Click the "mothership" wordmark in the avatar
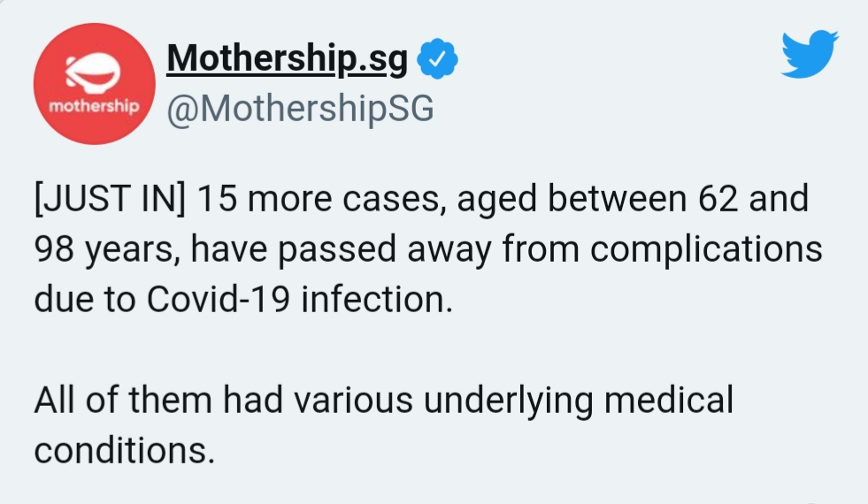 tap(93, 107)
